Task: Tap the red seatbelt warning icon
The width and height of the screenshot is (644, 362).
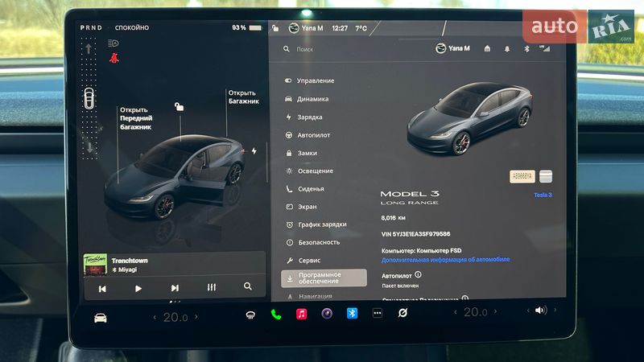Action: pos(114,58)
